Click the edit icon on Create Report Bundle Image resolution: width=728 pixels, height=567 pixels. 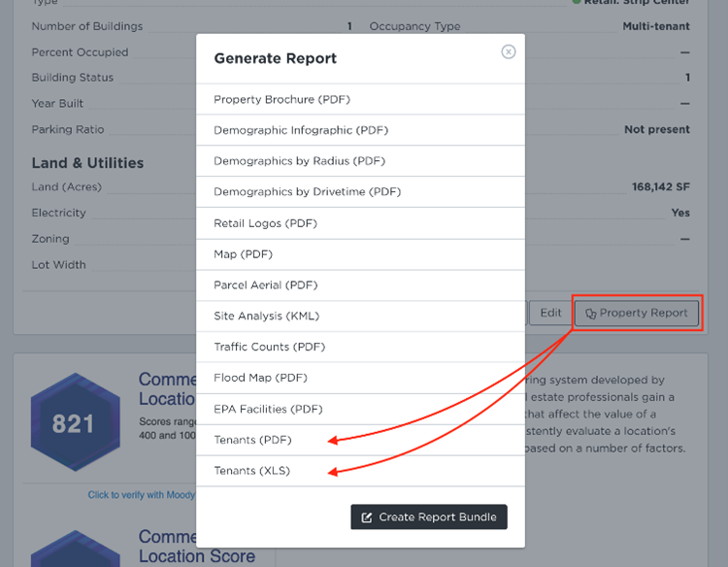366,517
